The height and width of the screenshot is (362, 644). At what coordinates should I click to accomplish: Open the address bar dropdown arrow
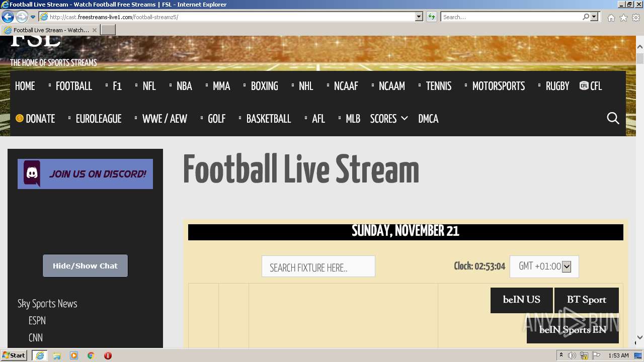click(x=419, y=17)
